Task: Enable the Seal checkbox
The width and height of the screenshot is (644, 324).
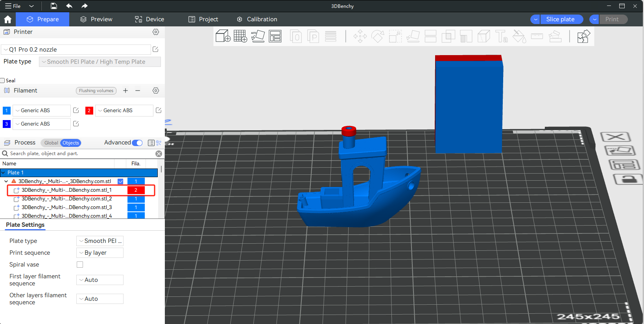Action: point(3,81)
